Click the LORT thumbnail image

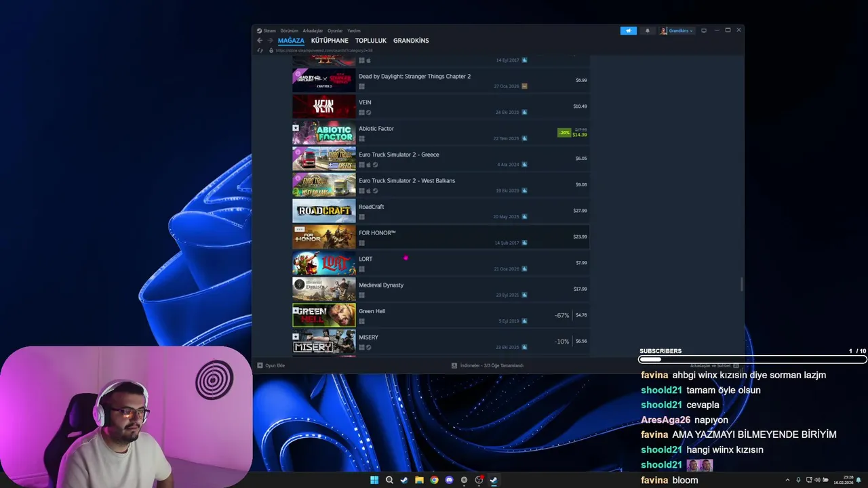(323, 263)
